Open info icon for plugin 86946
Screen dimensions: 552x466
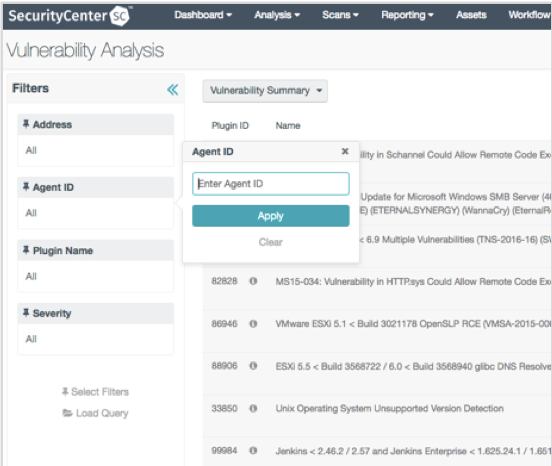(253, 323)
